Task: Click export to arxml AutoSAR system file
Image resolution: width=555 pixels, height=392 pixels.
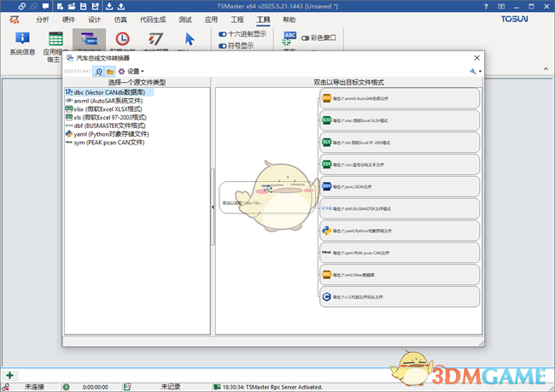Action: [x=400, y=98]
